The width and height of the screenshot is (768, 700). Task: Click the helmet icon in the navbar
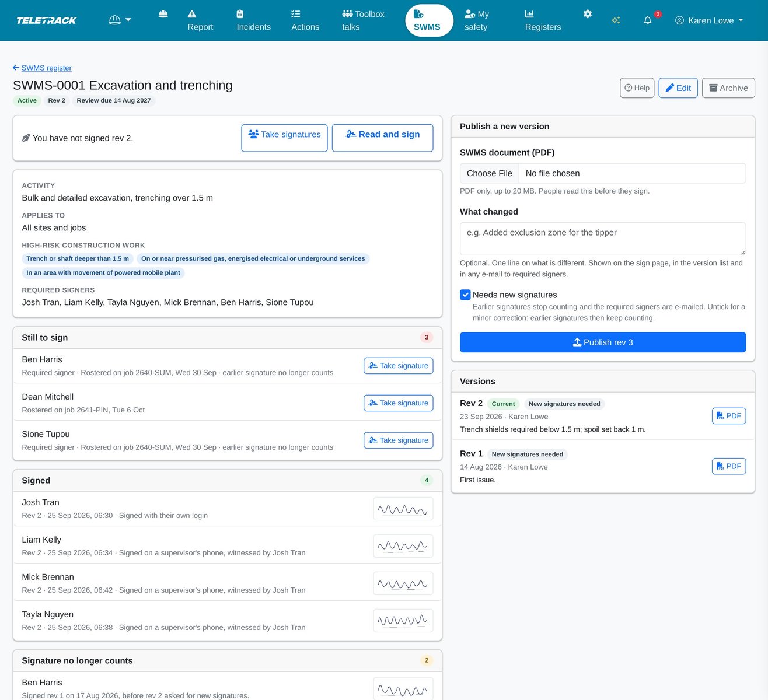coord(163,14)
